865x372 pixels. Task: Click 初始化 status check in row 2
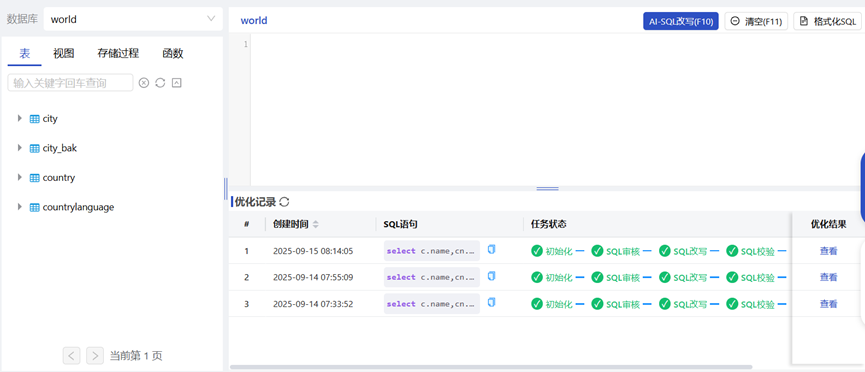tap(537, 277)
